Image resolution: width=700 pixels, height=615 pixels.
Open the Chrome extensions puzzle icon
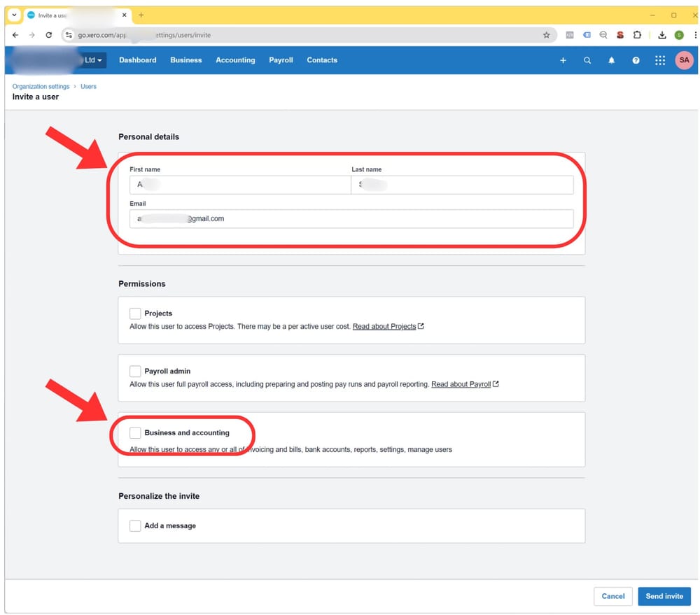pos(638,34)
